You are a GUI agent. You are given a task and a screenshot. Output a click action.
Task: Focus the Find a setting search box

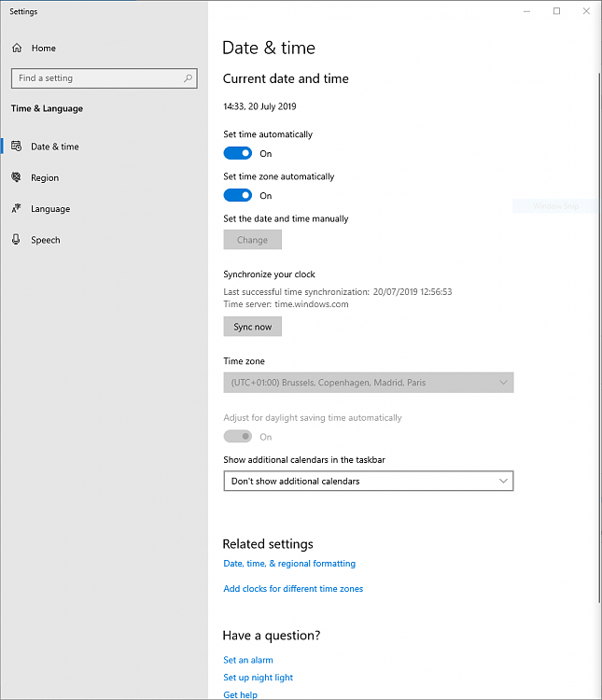click(104, 78)
